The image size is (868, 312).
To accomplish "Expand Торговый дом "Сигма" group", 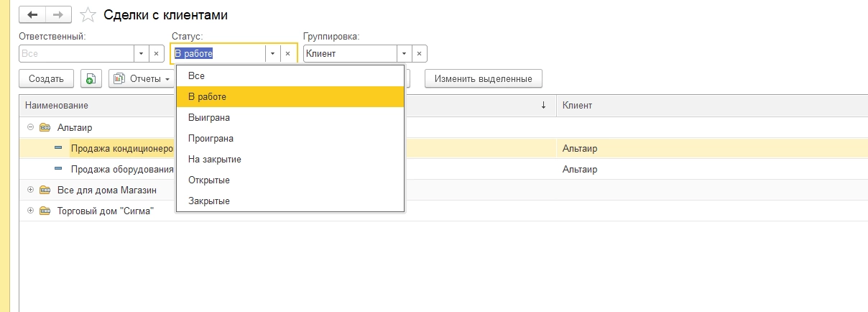I will 30,211.
